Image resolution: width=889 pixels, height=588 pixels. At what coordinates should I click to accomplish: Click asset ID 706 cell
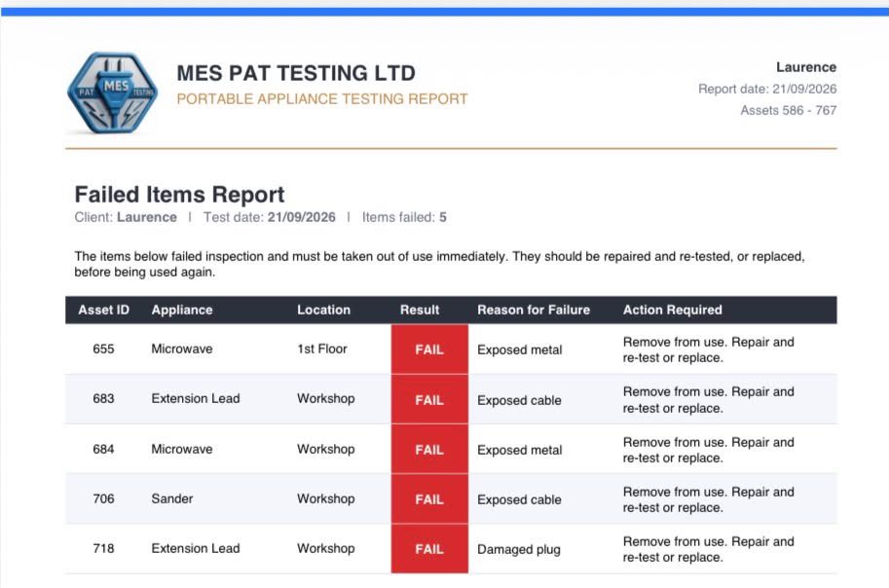103,499
